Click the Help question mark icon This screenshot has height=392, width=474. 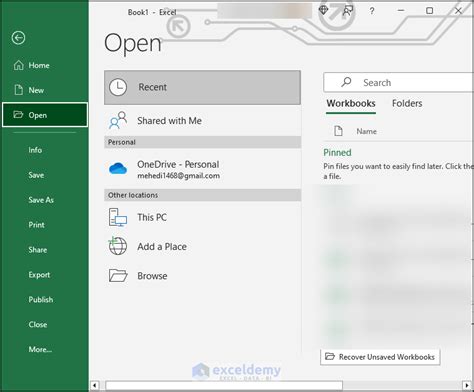tap(372, 11)
